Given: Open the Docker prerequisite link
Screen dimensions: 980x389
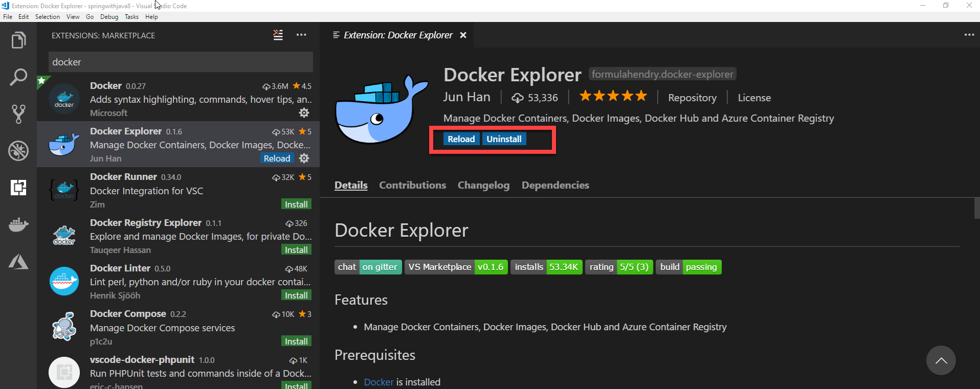Looking at the screenshot, I should tap(378, 382).
